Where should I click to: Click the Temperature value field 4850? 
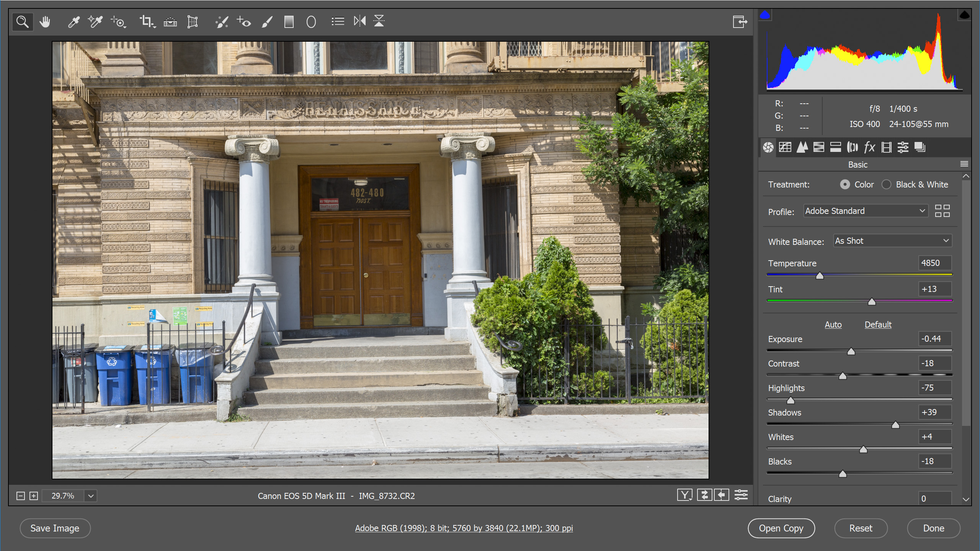pos(934,263)
